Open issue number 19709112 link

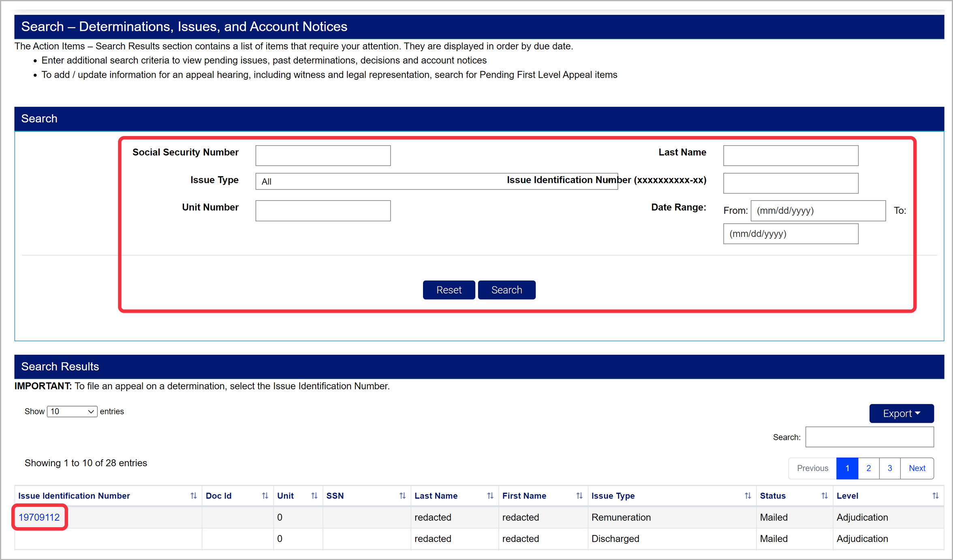(x=39, y=517)
